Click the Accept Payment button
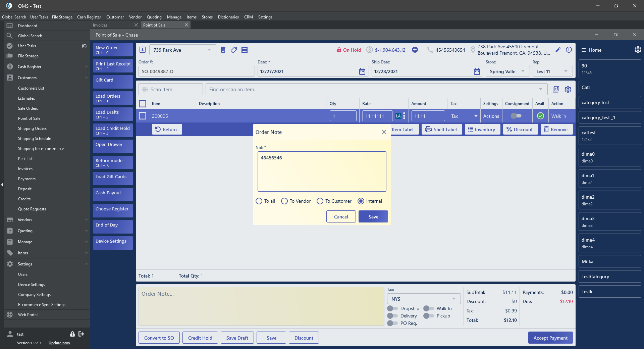The image size is (644, 349). (x=550, y=338)
